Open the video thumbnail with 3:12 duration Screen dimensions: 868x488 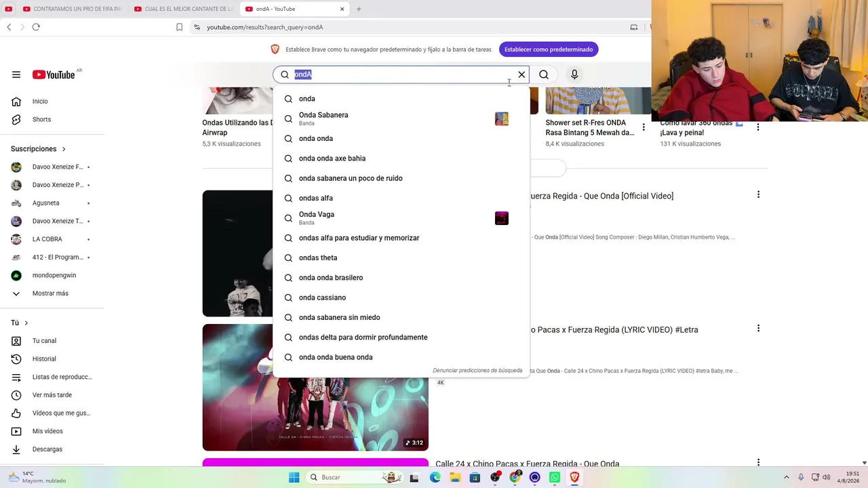[315, 387]
